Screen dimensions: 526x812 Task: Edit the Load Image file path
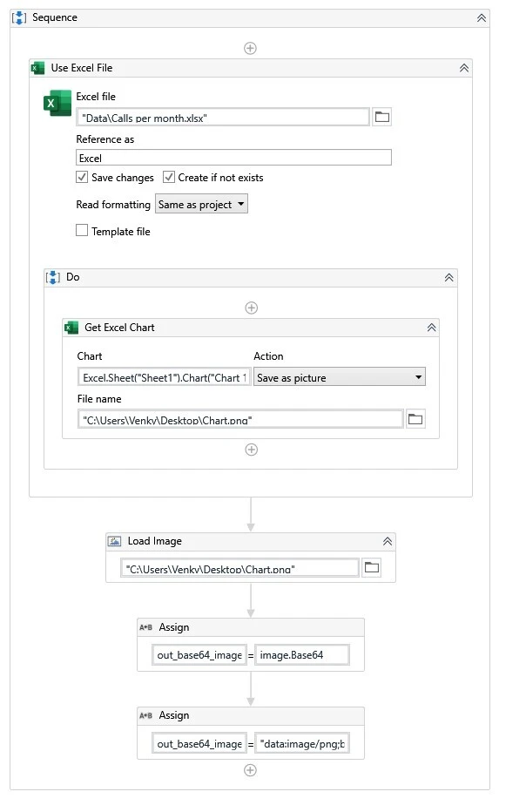click(x=239, y=568)
